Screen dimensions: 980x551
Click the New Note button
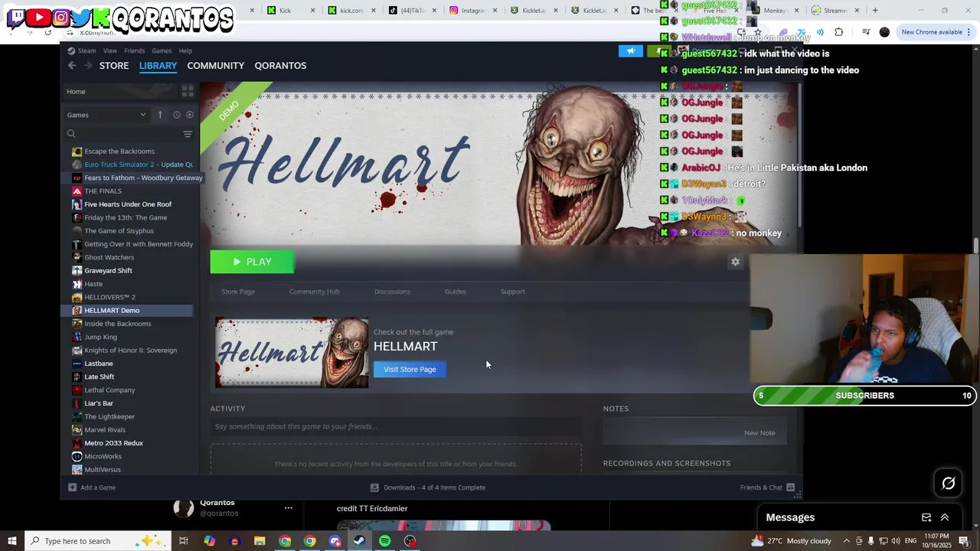(759, 433)
